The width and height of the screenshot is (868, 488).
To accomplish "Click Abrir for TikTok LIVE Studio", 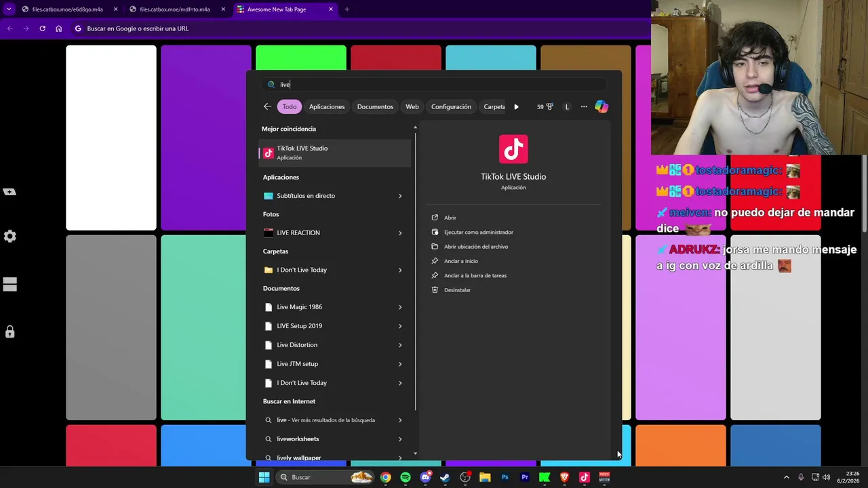I will (x=450, y=218).
